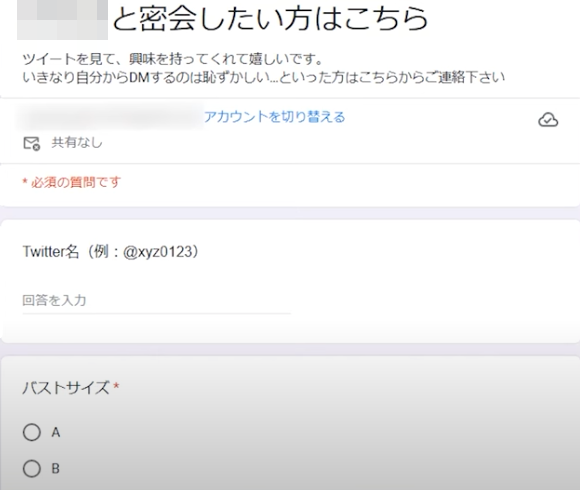Image resolution: width=580 pixels, height=490 pixels.
Task: Click the バストサイズ question title
Action: (x=66, y=388)
